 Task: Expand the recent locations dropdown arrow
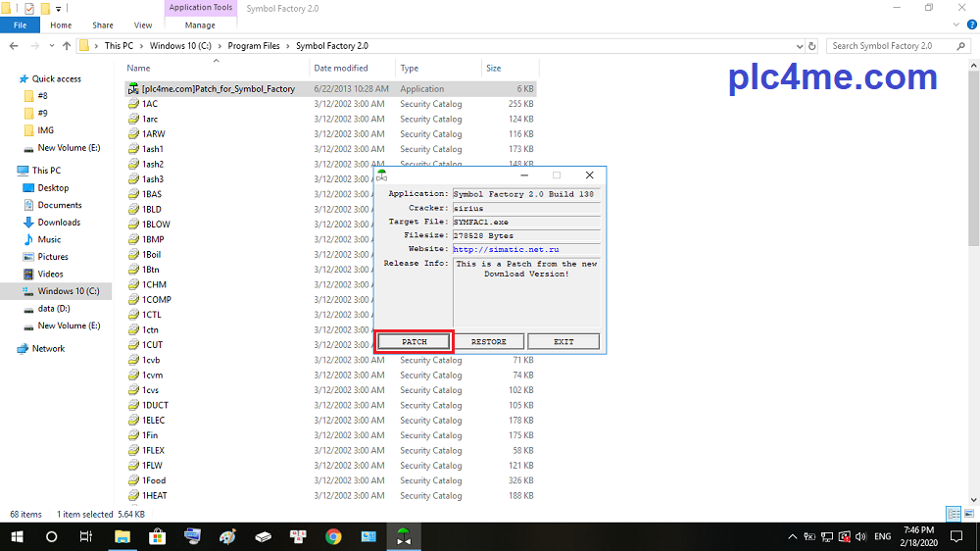click(x=51, y=46)
